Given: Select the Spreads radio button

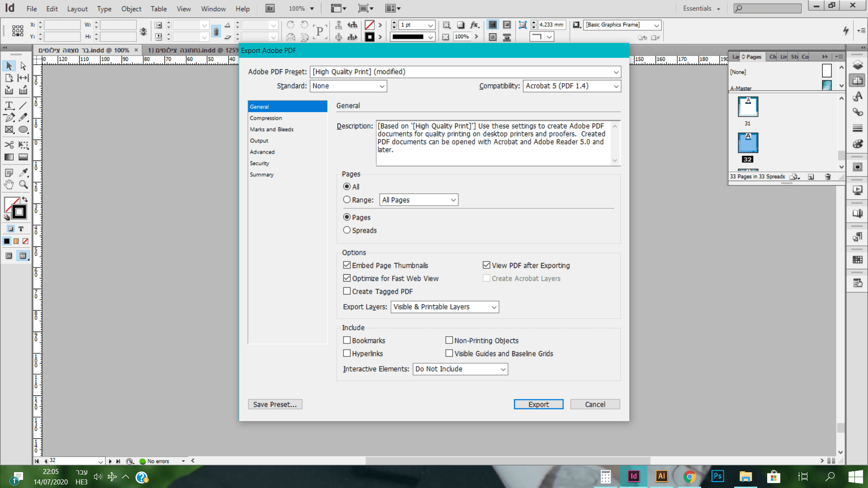Looking at the screenshot, I should [x=347, y=230].
